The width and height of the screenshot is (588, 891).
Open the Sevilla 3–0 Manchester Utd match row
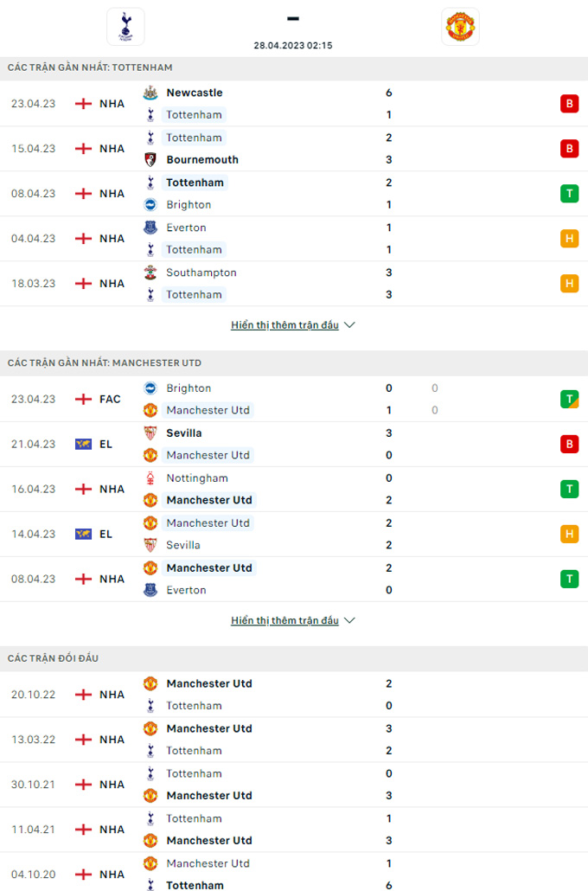(x=294, y=445)
